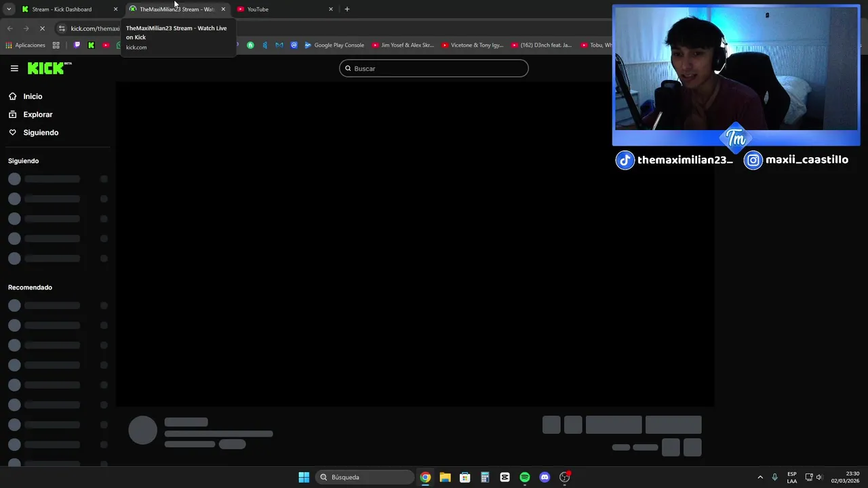This screenshot has width=868, height=488.
Task: Click the browser back arrow
Action: click(x=9, y=28)
